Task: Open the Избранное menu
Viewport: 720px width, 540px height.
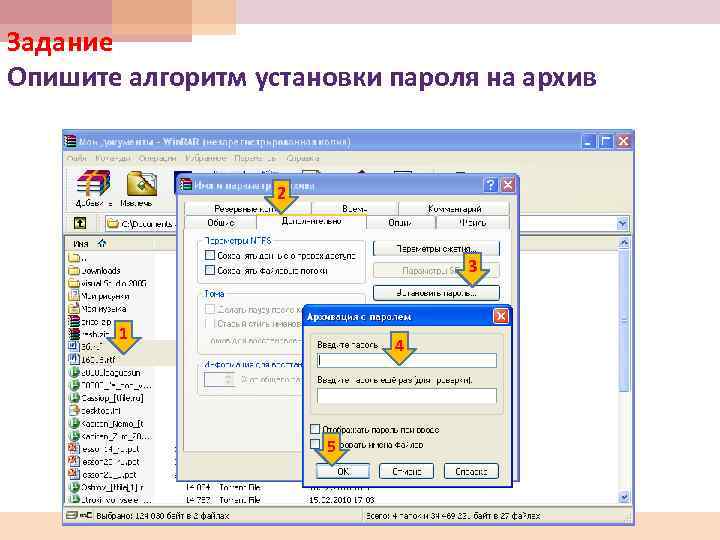Action: (x=206, y=158)
